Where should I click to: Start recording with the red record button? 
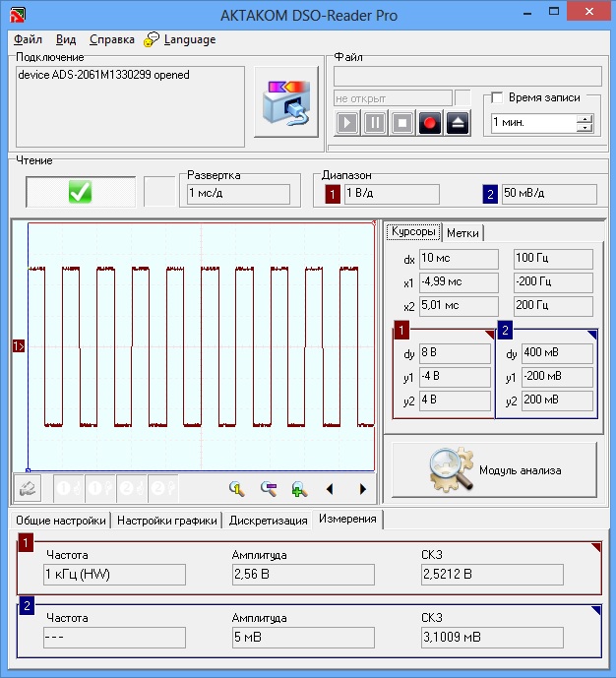click(430, 123)
